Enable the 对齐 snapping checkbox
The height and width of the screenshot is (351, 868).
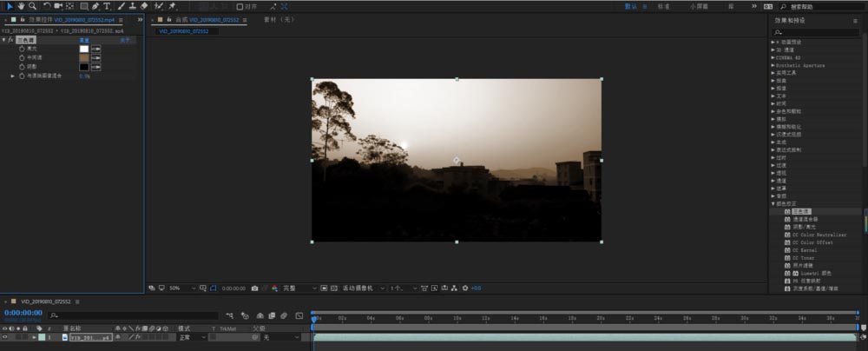[x=240, y=6]
